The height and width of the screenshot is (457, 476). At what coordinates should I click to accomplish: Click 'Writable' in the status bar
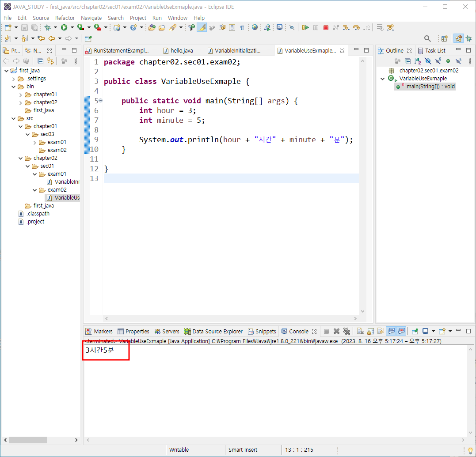point(179,450)
